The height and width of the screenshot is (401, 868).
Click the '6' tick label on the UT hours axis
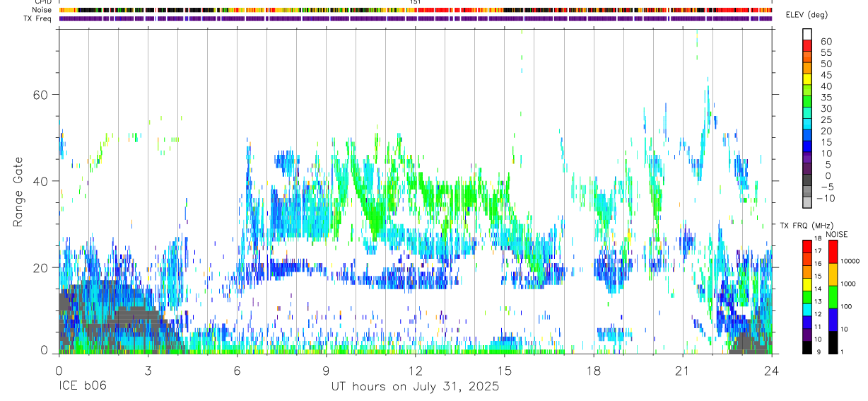pos(237,371)
